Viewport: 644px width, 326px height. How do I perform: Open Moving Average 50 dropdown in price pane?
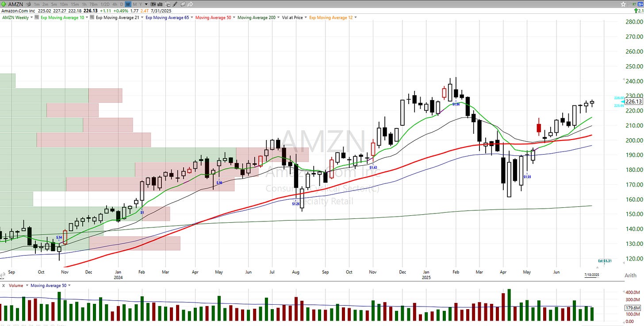pyautogui.click(x=234, y=17)
